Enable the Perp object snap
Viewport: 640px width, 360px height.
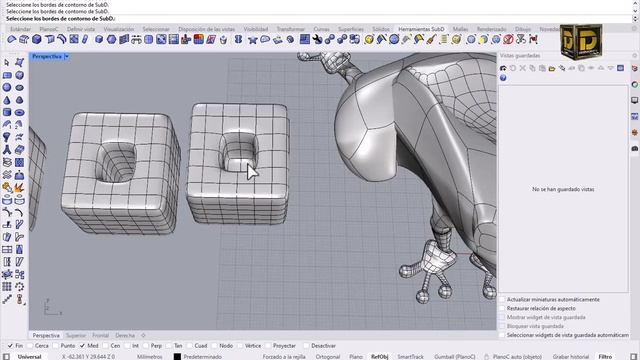coord(146,346)
